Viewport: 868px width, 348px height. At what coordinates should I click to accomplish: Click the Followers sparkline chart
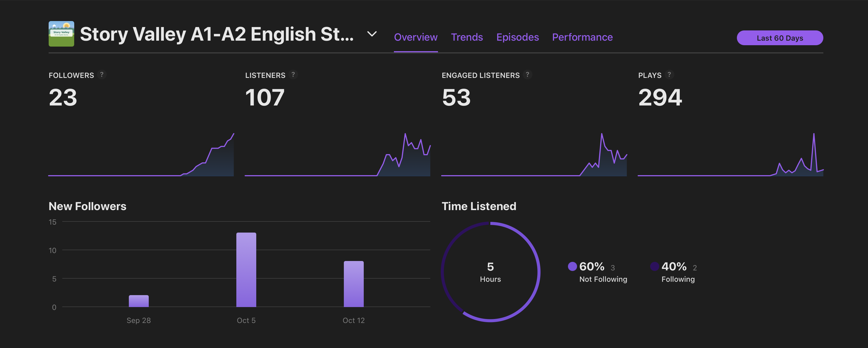tap(141, 155)
